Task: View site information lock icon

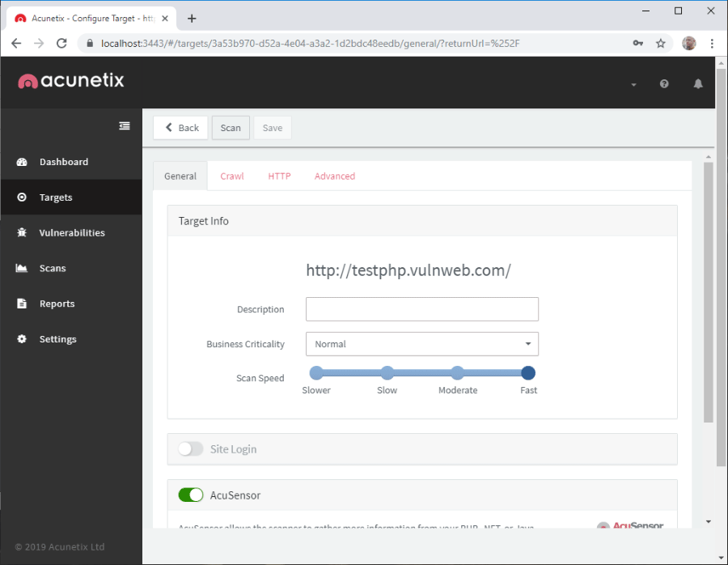Action: tap(90, 43)
